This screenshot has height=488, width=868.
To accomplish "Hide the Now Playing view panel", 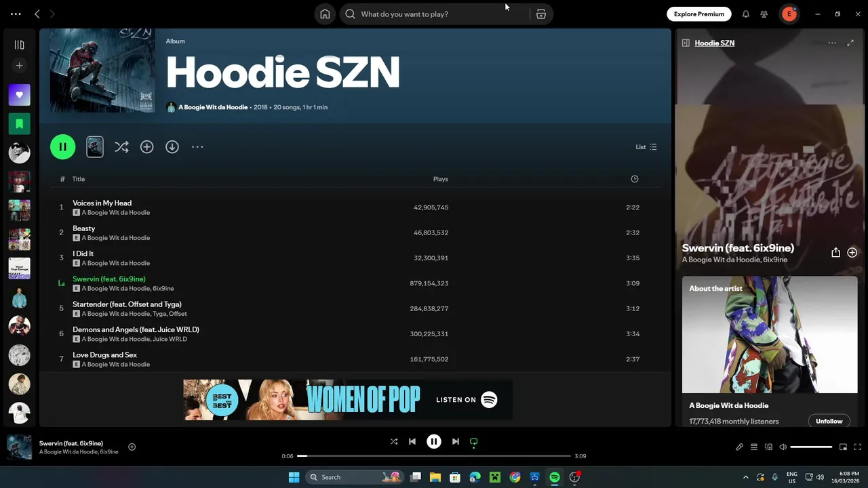I will coord(686,43).
